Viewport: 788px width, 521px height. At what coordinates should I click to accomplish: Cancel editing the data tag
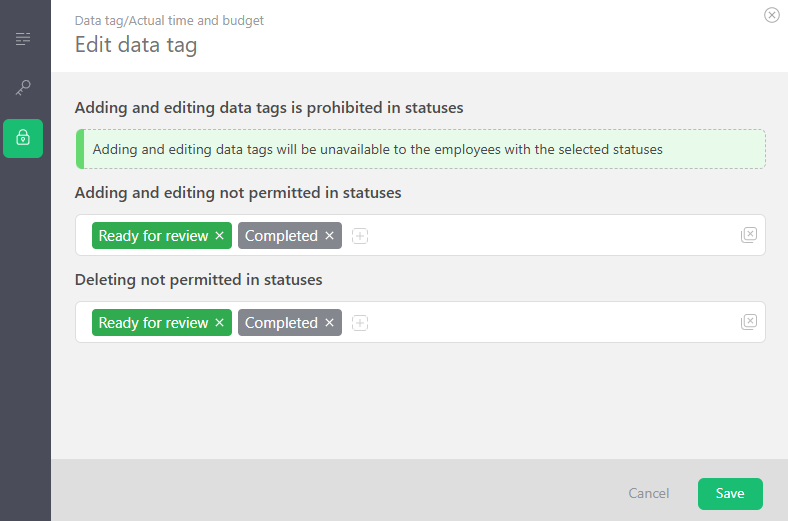(x=649, y=493)
